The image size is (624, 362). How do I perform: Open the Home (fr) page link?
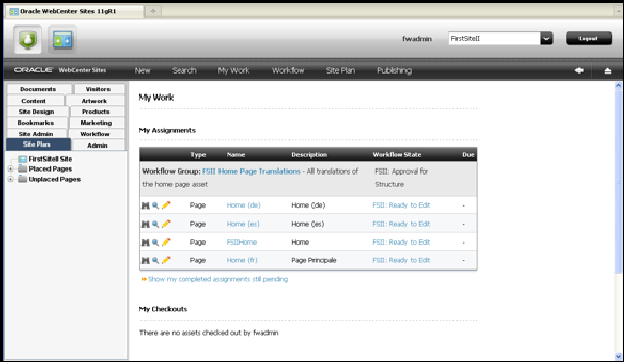pos(242,260)
